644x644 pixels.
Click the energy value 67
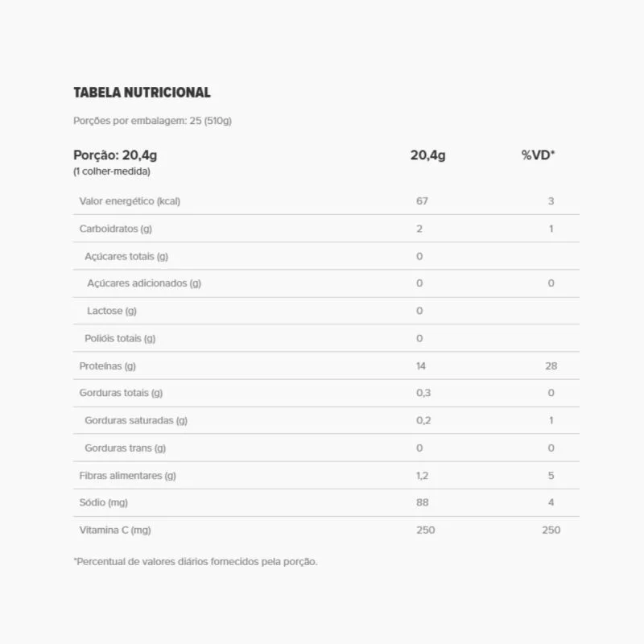(422, 201)
